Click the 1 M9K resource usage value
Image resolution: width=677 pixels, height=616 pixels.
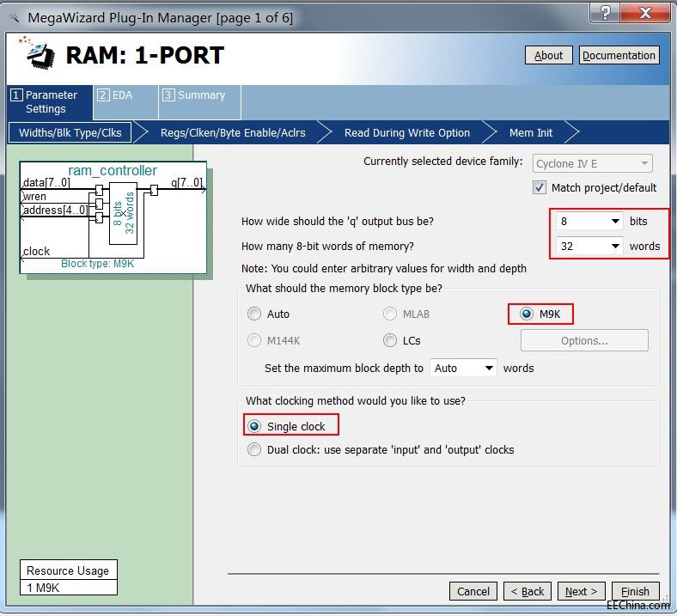[68, 588]
